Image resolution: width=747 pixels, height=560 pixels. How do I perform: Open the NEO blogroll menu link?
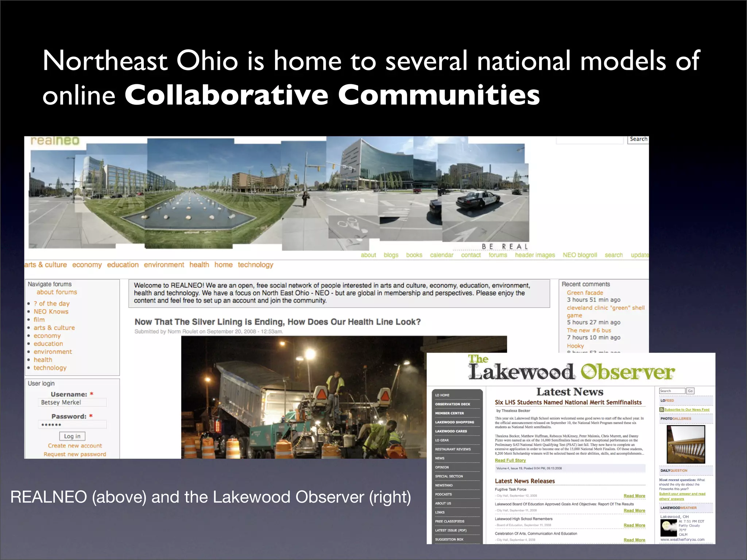580,255
